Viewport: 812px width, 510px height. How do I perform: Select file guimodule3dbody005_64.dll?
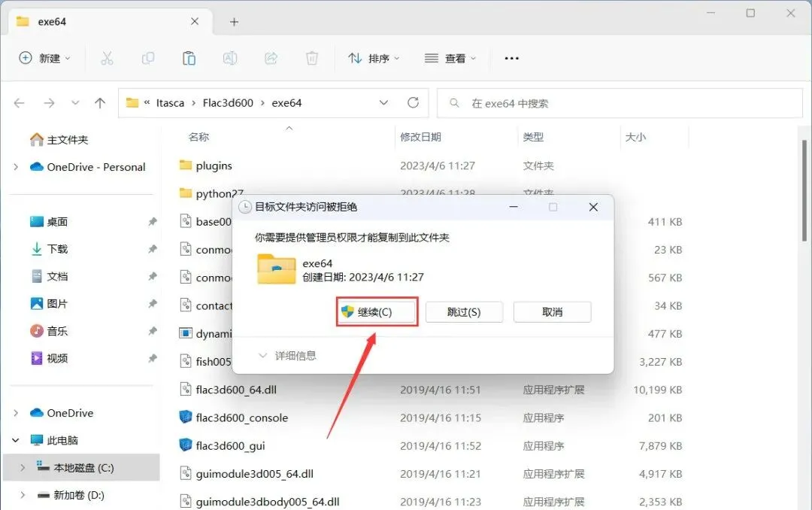pos(267,501)
